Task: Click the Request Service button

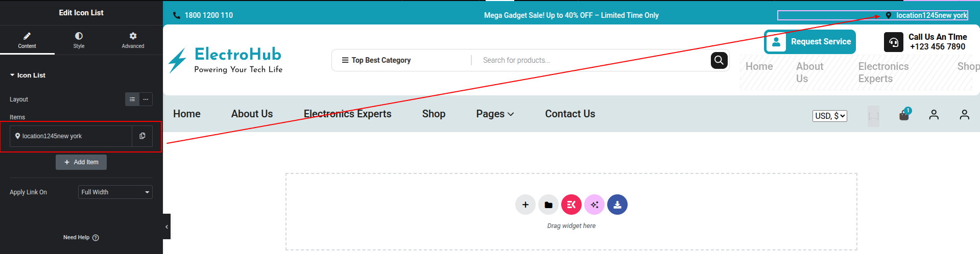Action: [x=810, y=42]
